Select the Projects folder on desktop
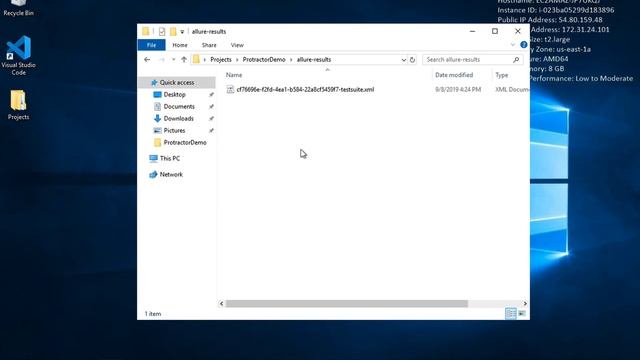This screenshot has width=640, height=360. pos(18,105)
